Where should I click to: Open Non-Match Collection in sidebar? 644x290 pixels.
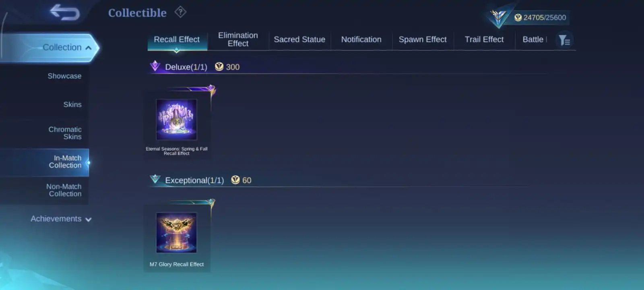click(64, 190)
